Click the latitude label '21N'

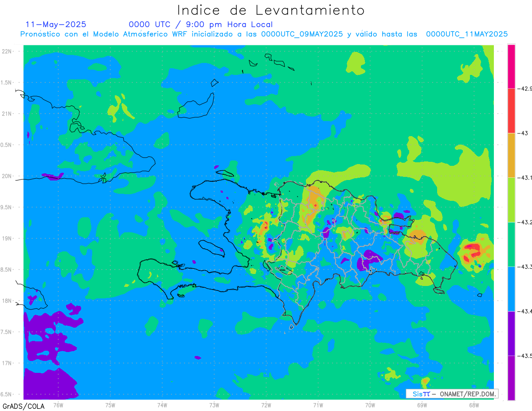click(x=7, y=114)
